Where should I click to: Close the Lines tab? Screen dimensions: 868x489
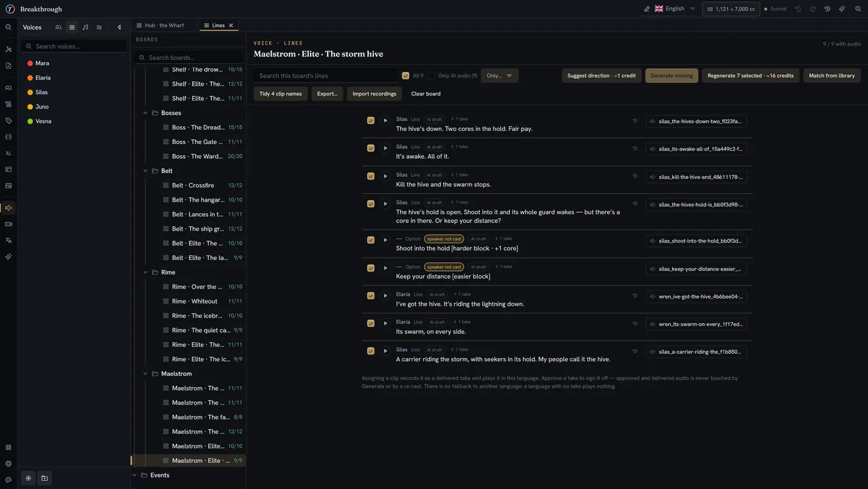pyautogui.click(x=231, y=25)
